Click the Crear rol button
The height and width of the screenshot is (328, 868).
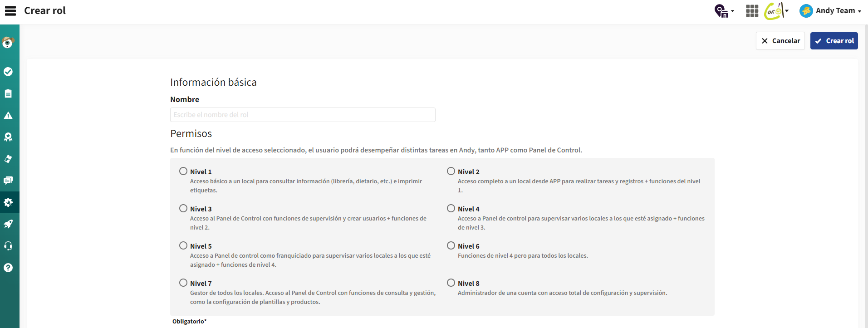(x=834, y=41)
